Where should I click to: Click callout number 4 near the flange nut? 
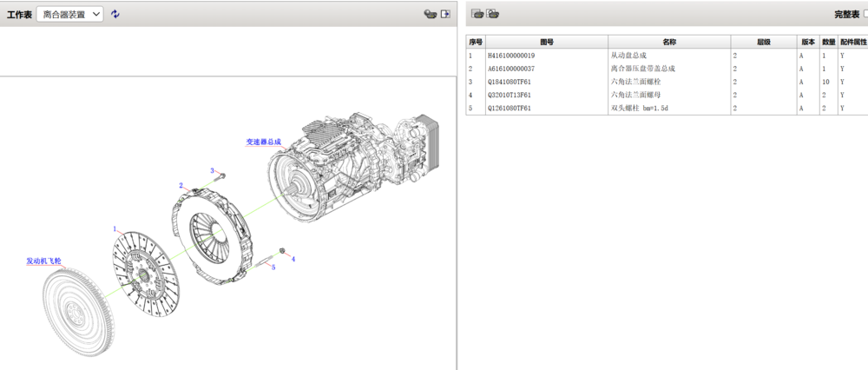pyautogui.click(x=293, y=259)
